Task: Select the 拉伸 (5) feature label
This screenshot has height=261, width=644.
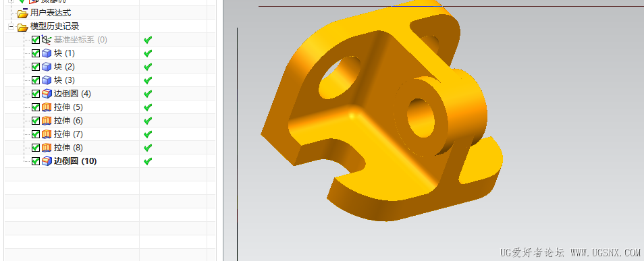Action: click(x=68, y=107)
